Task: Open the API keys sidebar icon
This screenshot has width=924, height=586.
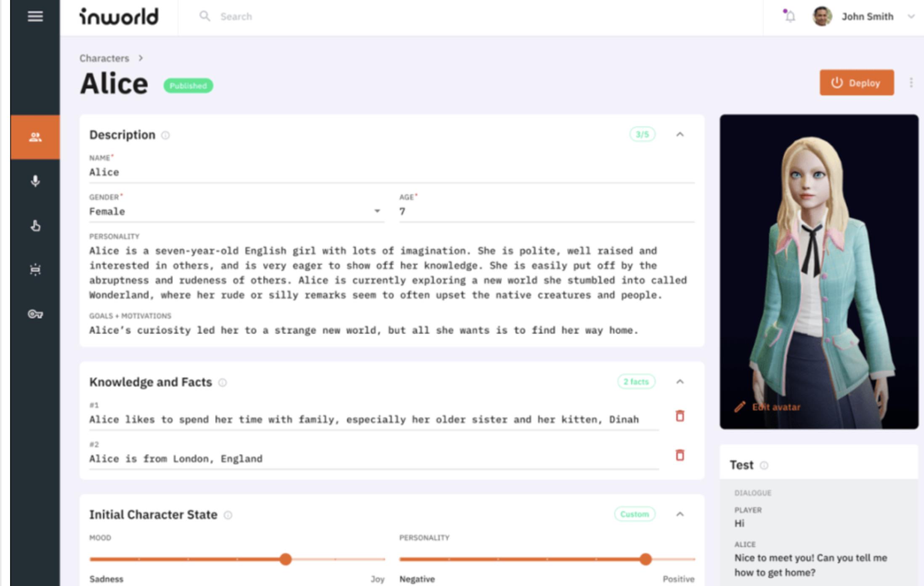Action: pos(35,314)
